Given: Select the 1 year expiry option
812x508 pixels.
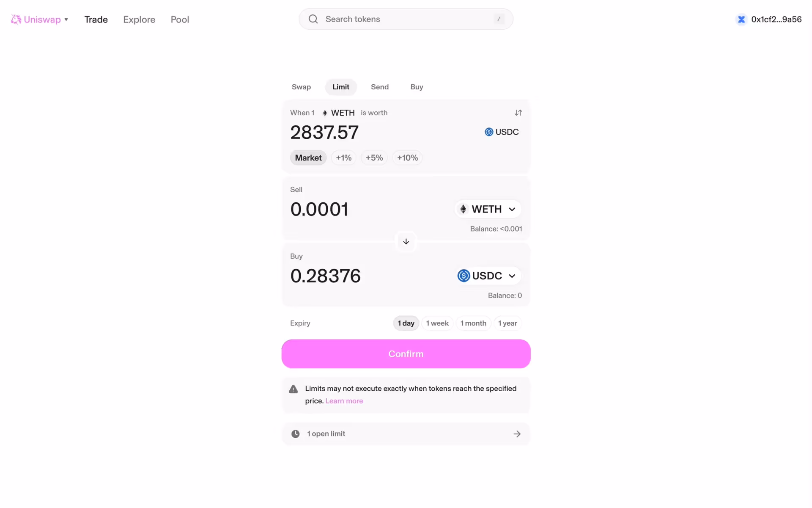Looking at the screenshot, I should [507, 323].
